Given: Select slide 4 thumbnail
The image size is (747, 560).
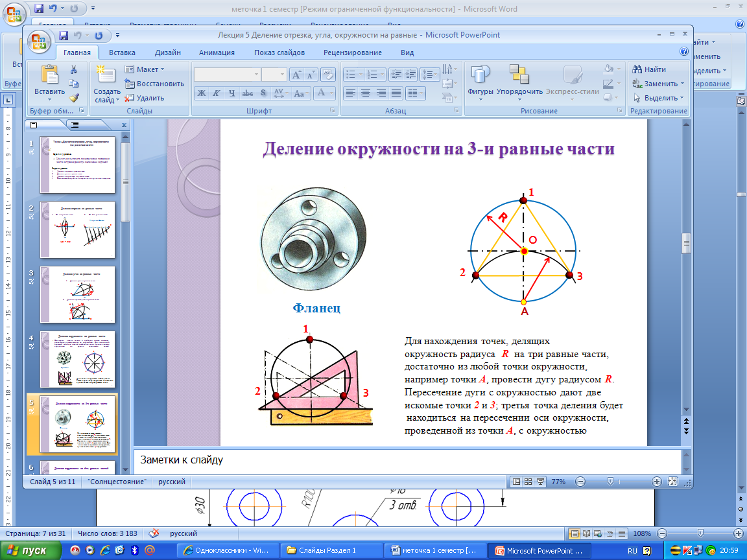Looking at the screenshot, I should pyautogui.click(x=78, y=360).
